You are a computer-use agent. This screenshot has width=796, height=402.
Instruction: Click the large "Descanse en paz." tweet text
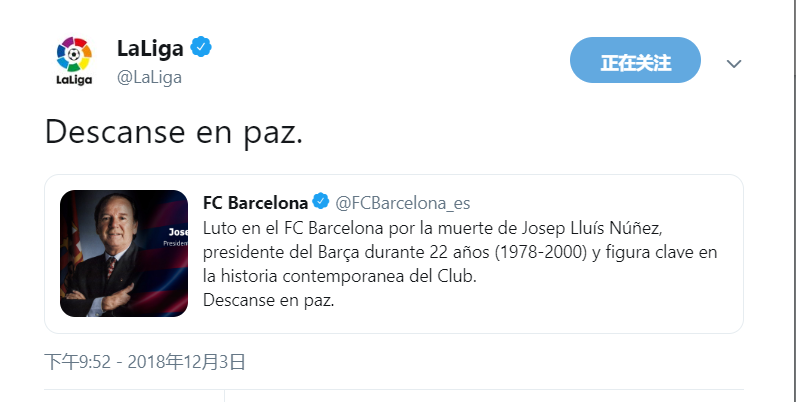[x=174, y=132]
